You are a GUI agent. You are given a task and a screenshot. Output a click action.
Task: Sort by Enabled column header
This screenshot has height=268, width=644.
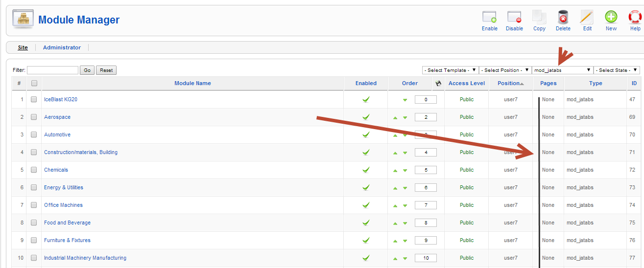(366, 83)
